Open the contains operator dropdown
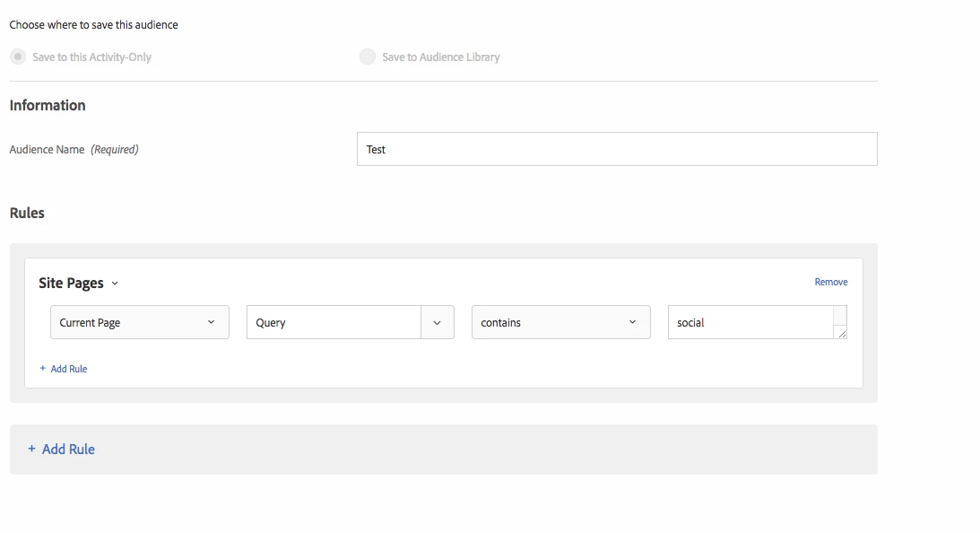Viewport: 980px width, 533px height. point(560,322)
